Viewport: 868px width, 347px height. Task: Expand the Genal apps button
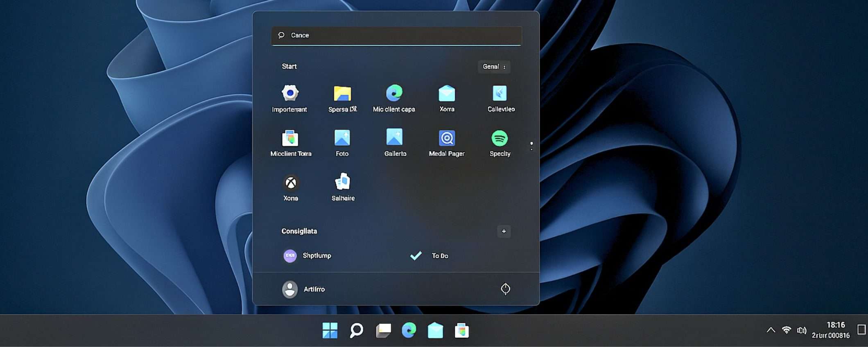pos(494,67)
